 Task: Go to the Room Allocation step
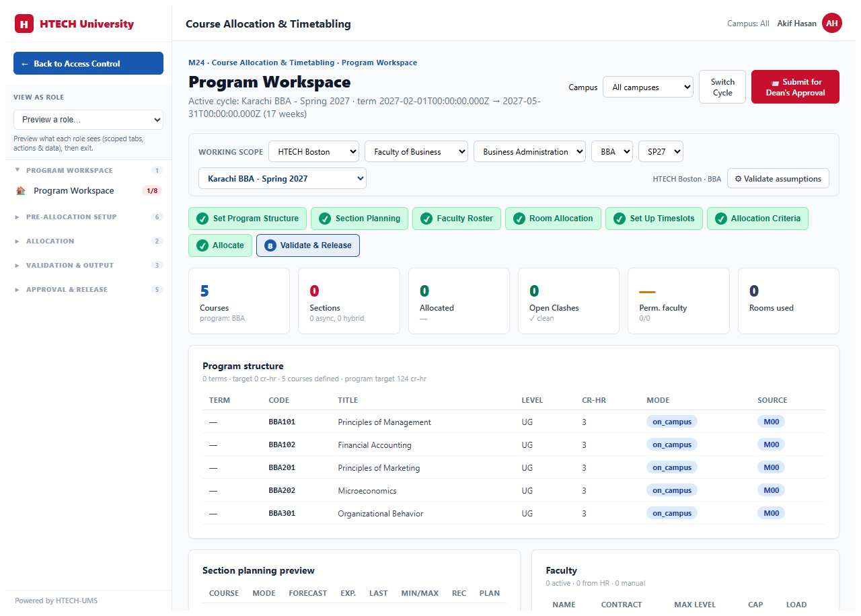[x=553, y=219]
